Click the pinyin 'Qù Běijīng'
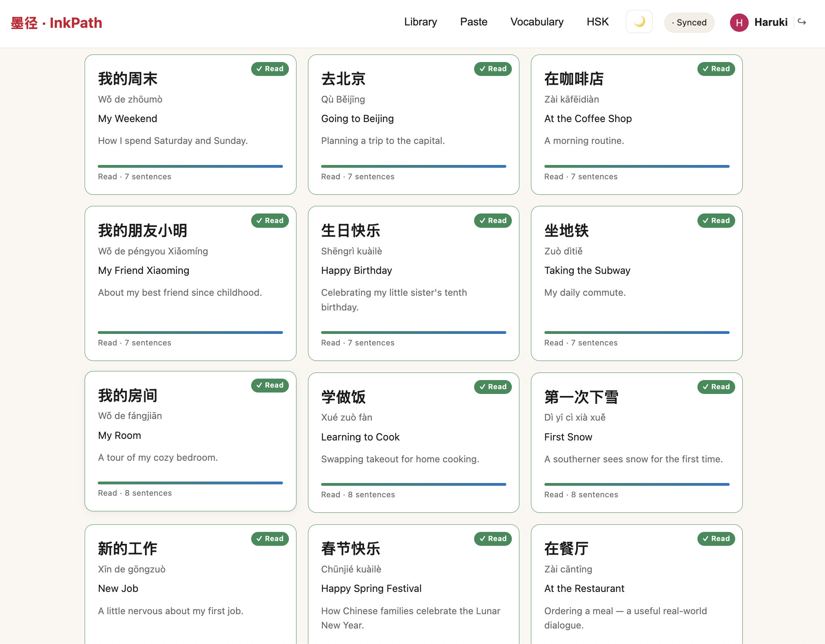Screen dimensions: 825x644 [x=343, y=99]
